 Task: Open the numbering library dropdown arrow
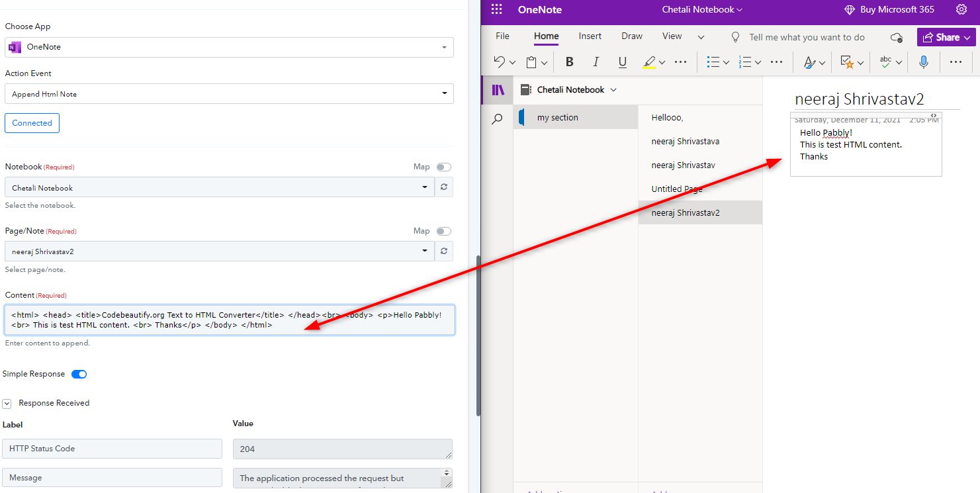click(x=758, y=63)
